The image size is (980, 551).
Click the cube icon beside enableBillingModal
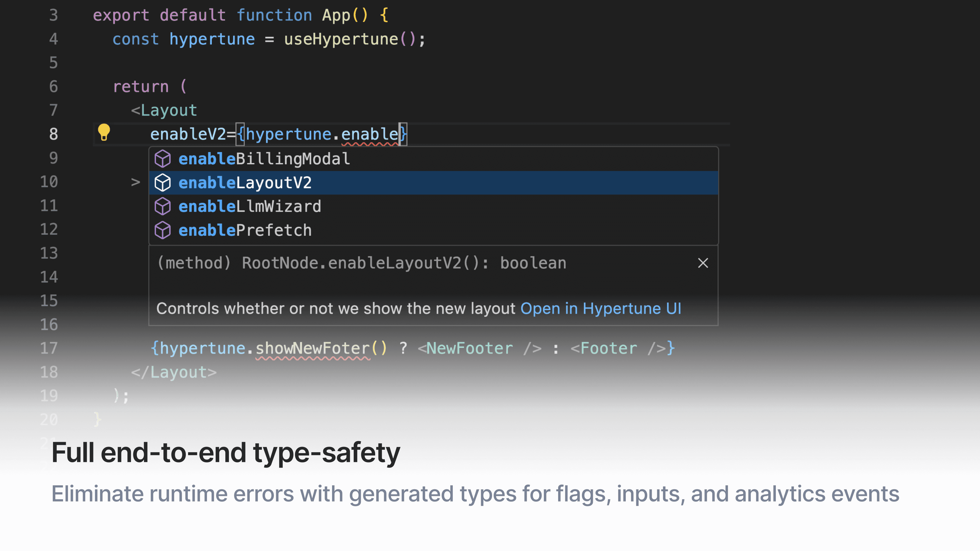coord(163,159)
